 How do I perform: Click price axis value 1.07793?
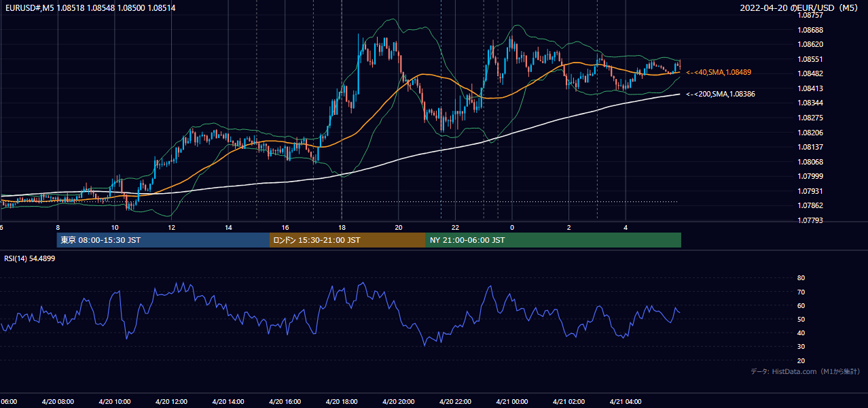click(810, 220)
